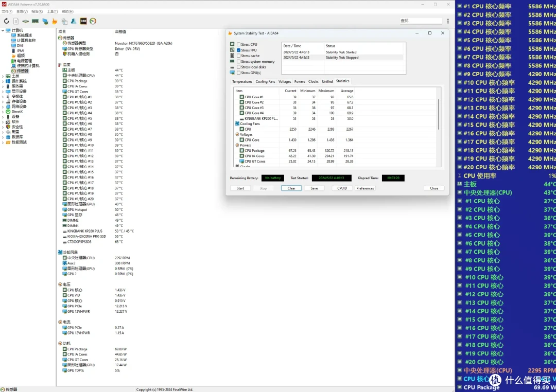Select DMI in the tree
Screen dimensions: 556x392
point(20,45)
